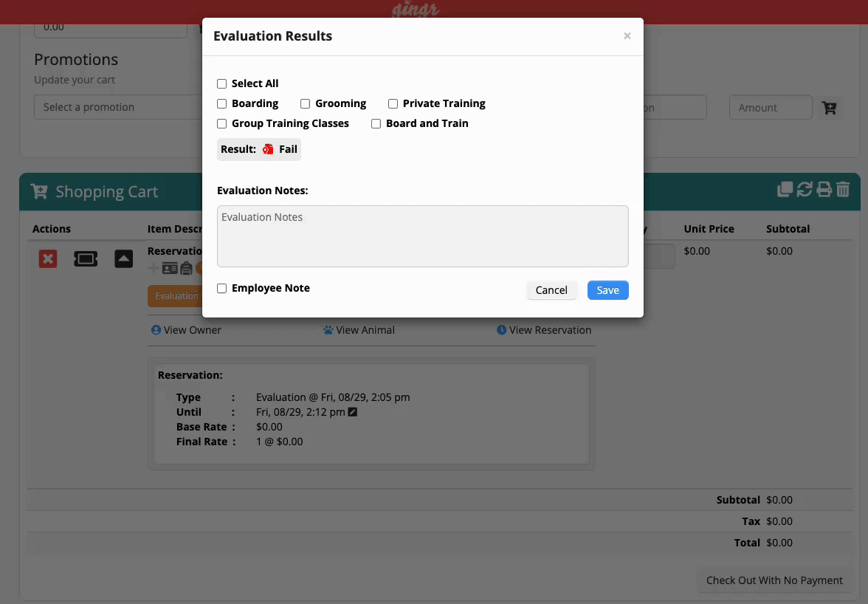Check the Select All checkbox
Screen dimensions: 868x604
[x=222, y=84]
